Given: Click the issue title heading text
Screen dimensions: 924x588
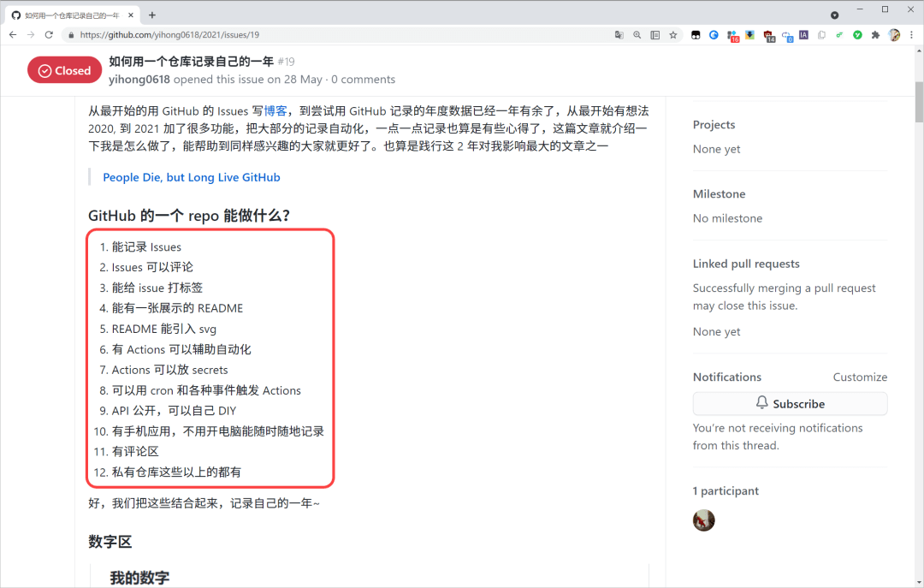Looking at the screenshot, I should tap(191, 62).
